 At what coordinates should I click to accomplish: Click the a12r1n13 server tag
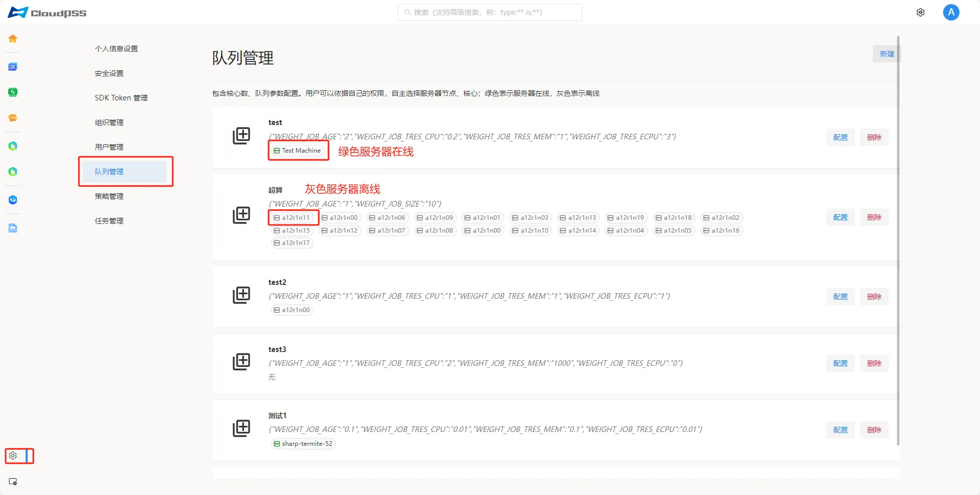coord(578,218)
